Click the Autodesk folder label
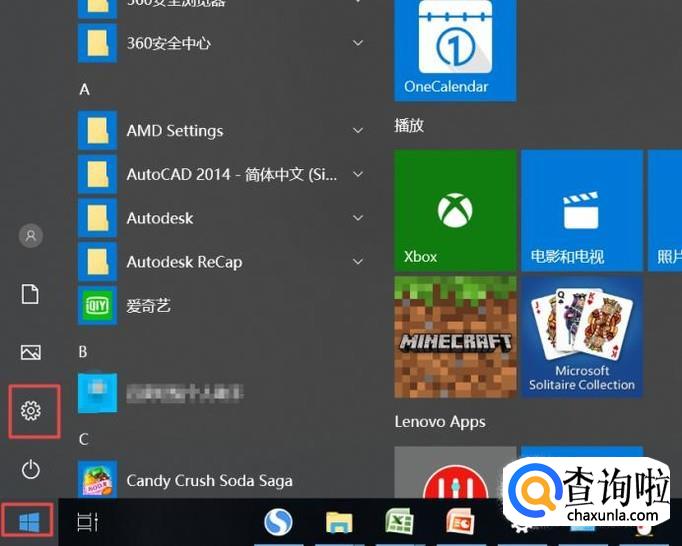 pos(160,218)
